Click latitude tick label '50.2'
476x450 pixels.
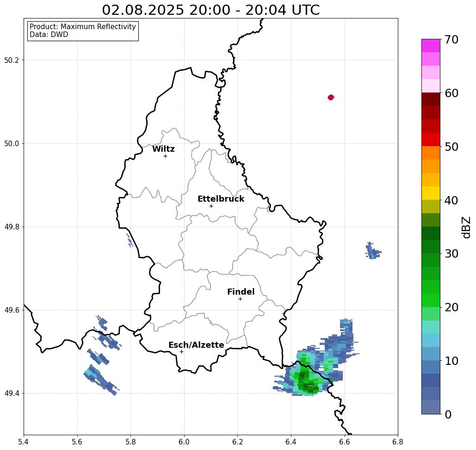coord(12,60)
